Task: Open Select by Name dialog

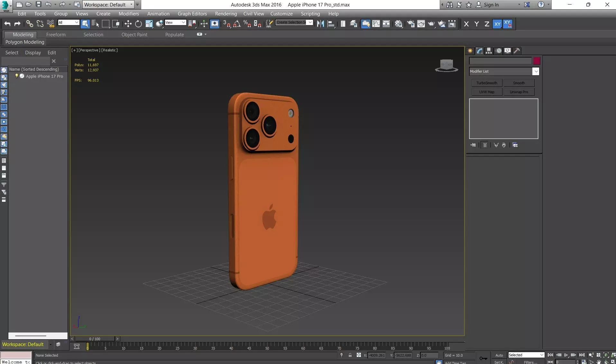Action: coord(95,24)
